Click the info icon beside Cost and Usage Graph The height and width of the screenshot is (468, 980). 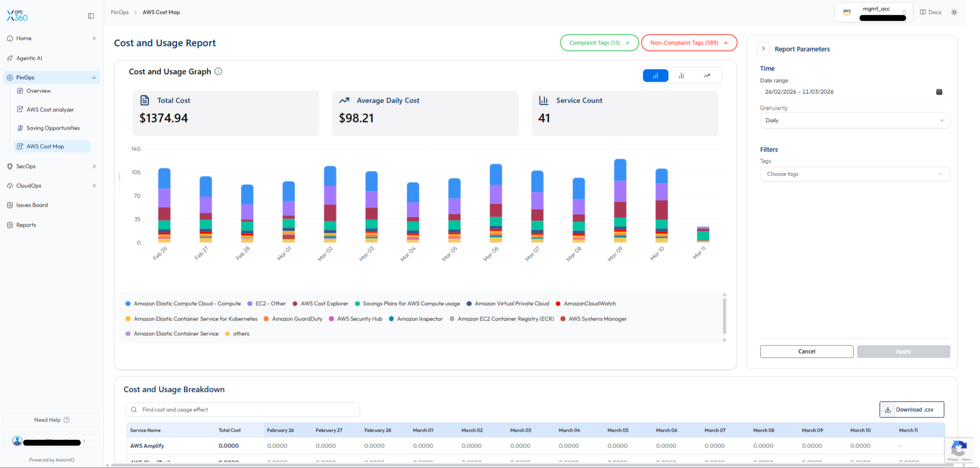[x=218, y=71]
